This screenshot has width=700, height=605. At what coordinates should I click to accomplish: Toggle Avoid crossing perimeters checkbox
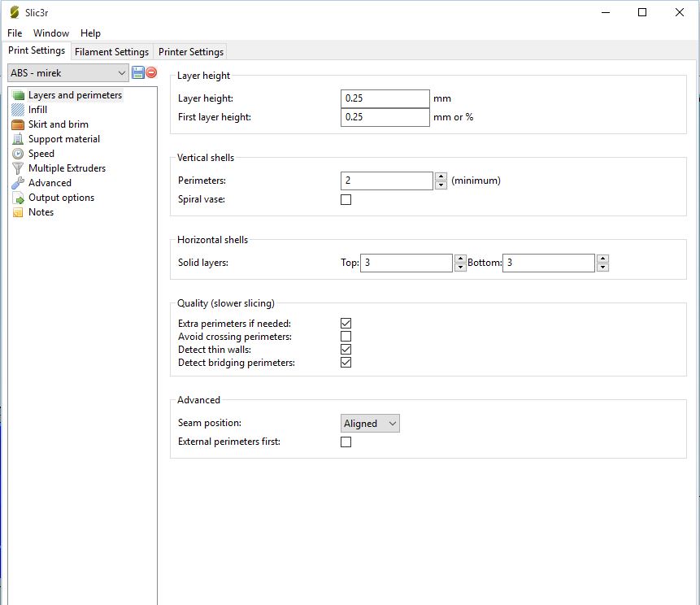point(346,336)
